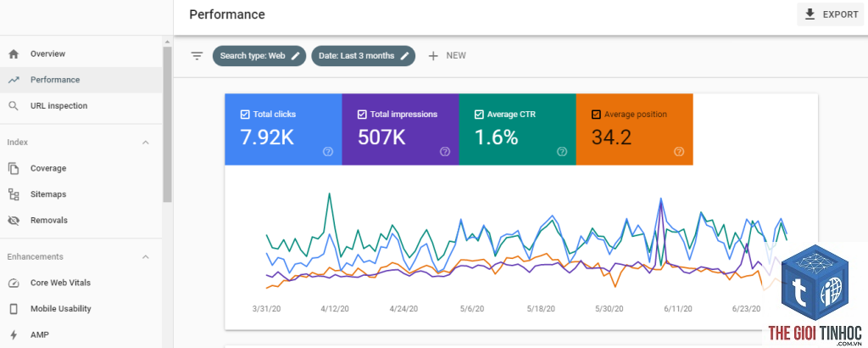Open the filter list icon
This screenshot has height=348, width=868.
click(x=197, y=55)
